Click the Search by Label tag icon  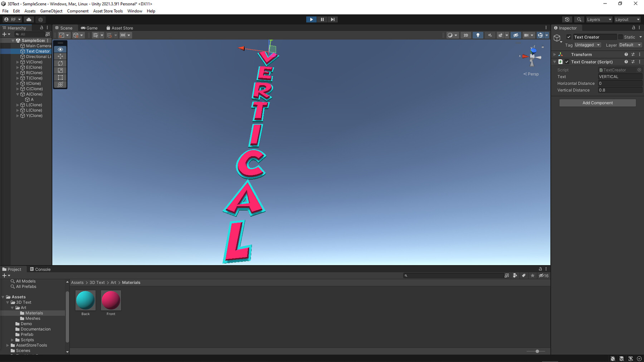click(524, 276)
